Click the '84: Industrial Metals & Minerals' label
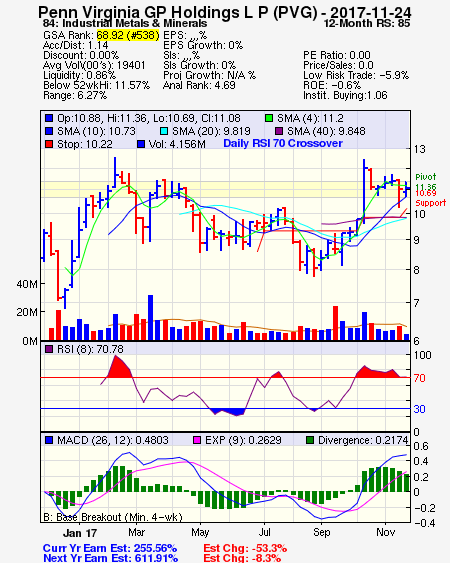The width and height of the screenshot is (450, 563). [125, 23]
